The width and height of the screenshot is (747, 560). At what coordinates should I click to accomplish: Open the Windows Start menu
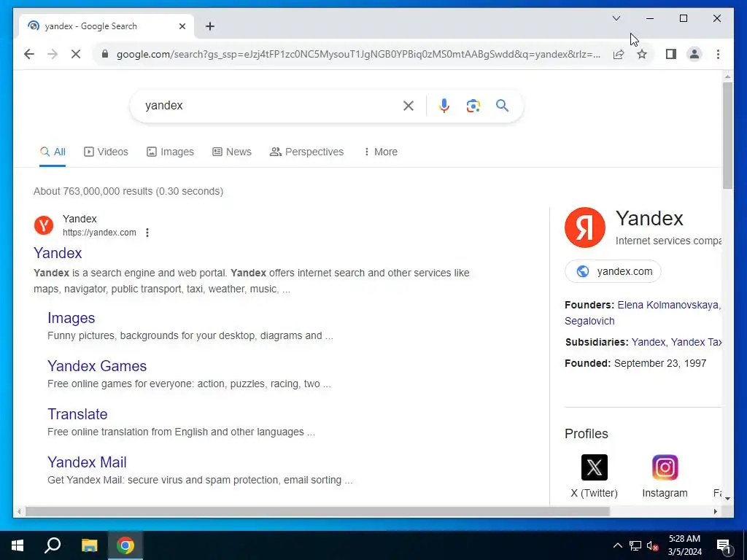(18, 545)
